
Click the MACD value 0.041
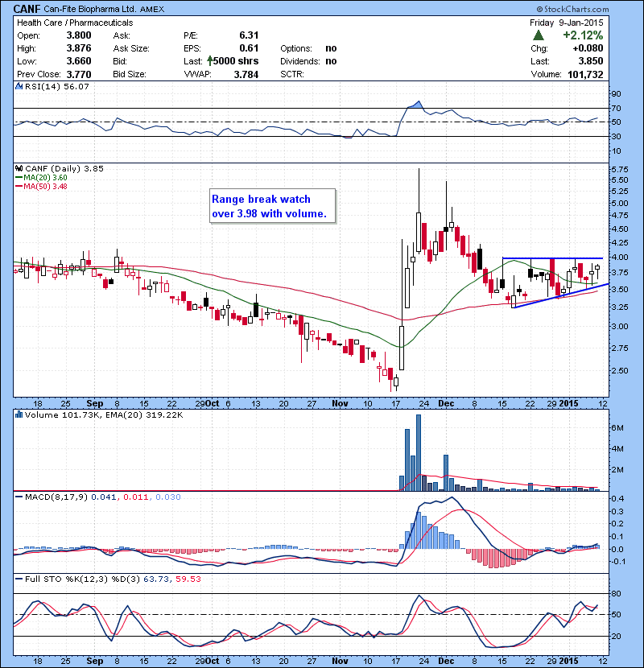tap(104, 497)
